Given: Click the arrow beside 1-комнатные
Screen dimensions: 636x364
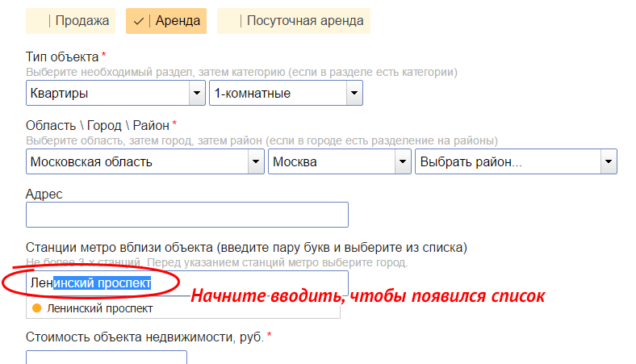Looking at the screenshot, I should point(354,93).
